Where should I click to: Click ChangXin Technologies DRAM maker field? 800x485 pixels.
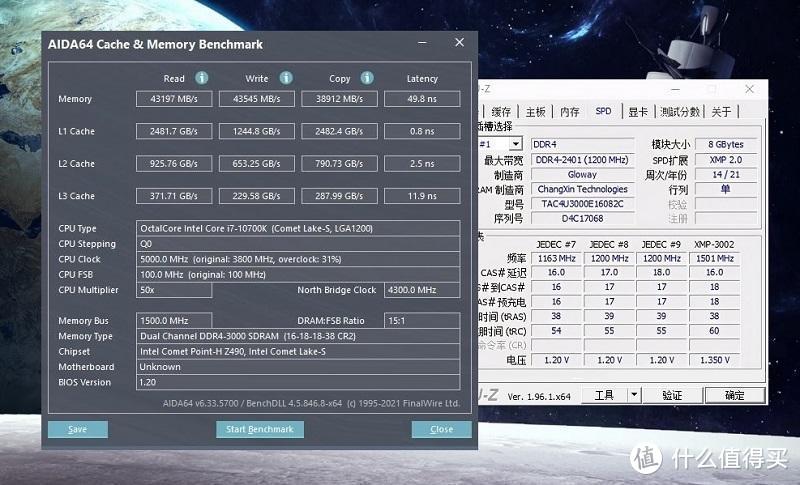coord(582,189)
